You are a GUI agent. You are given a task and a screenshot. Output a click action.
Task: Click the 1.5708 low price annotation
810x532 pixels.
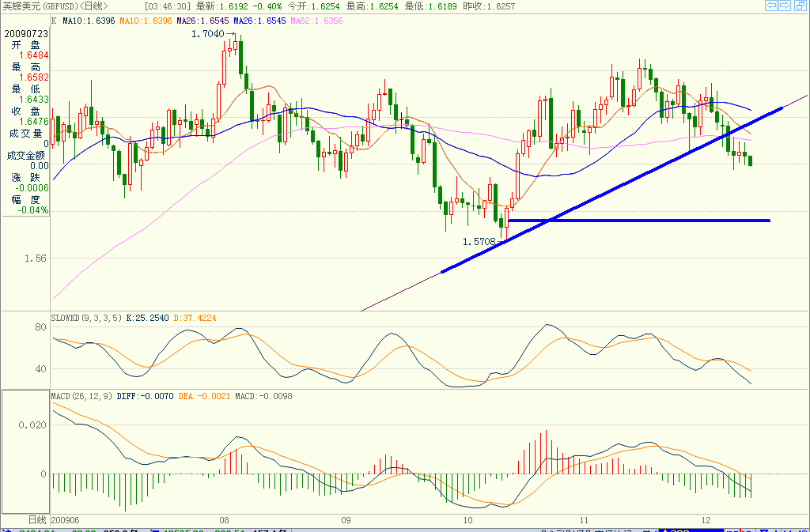[x=479, y=241]
